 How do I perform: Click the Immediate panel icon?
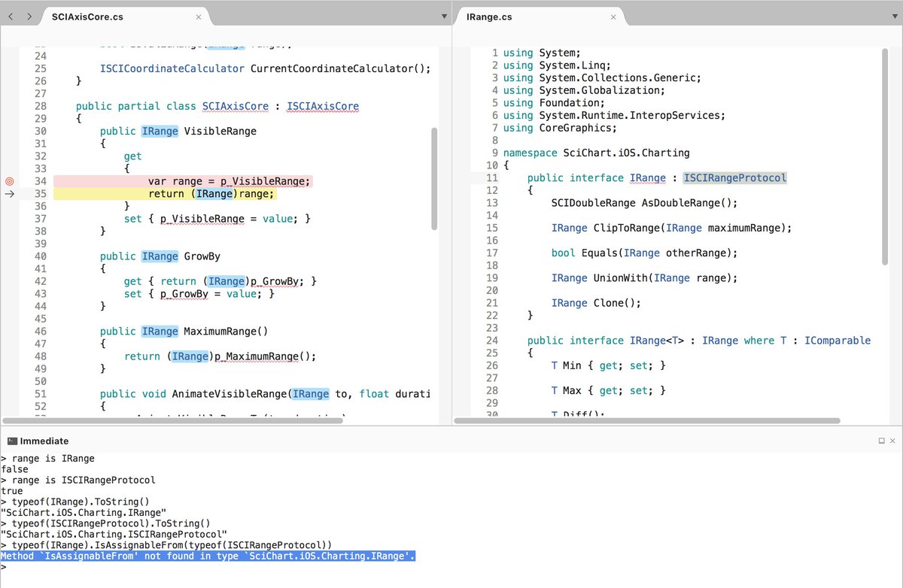[x=13, y=441]
